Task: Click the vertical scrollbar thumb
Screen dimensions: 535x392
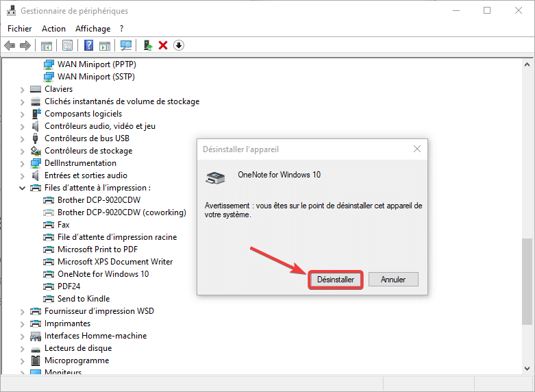Action: click(x=527, y=282)
